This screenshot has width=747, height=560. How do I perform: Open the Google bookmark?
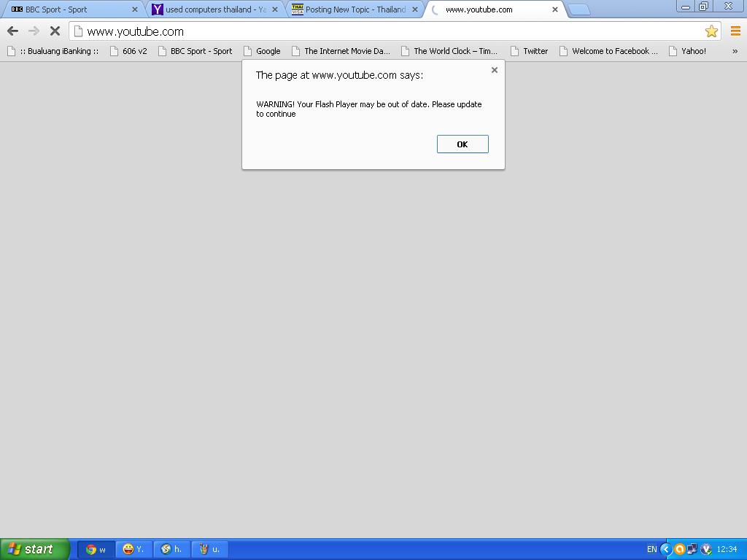[x=262, y=51]
